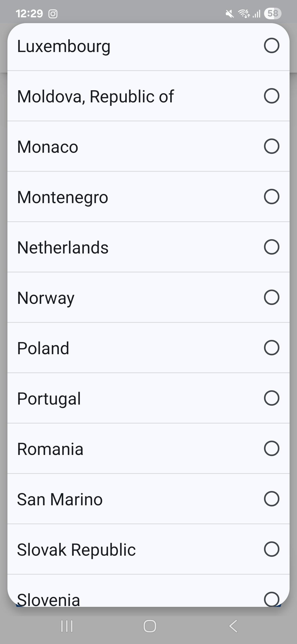Select the Montenegro radio circle

tap(271, 197)
